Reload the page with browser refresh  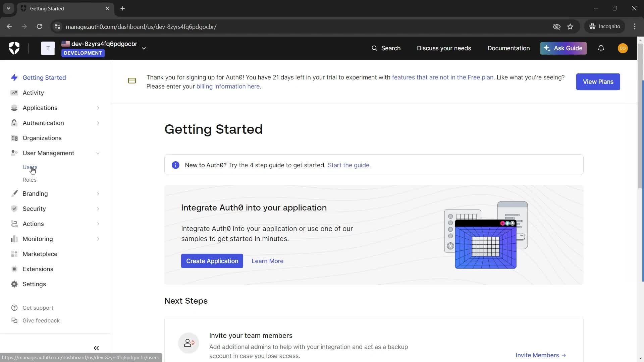click(x=39, y=26)
